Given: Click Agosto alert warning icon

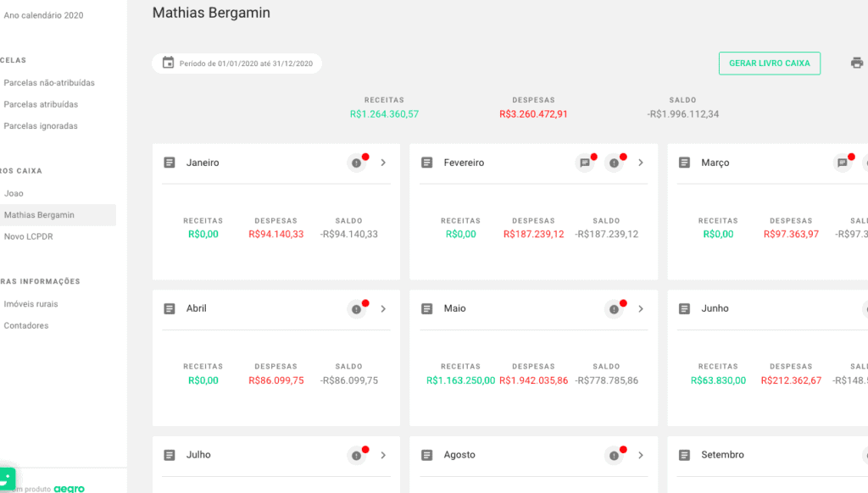Looking at the screenshot, I should [614, 456].
